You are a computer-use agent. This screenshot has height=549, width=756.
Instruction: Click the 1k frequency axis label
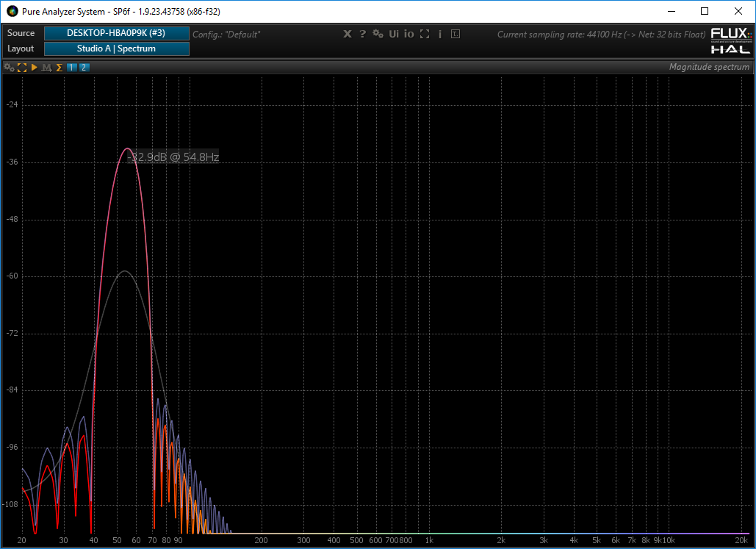tap(429, 540)
